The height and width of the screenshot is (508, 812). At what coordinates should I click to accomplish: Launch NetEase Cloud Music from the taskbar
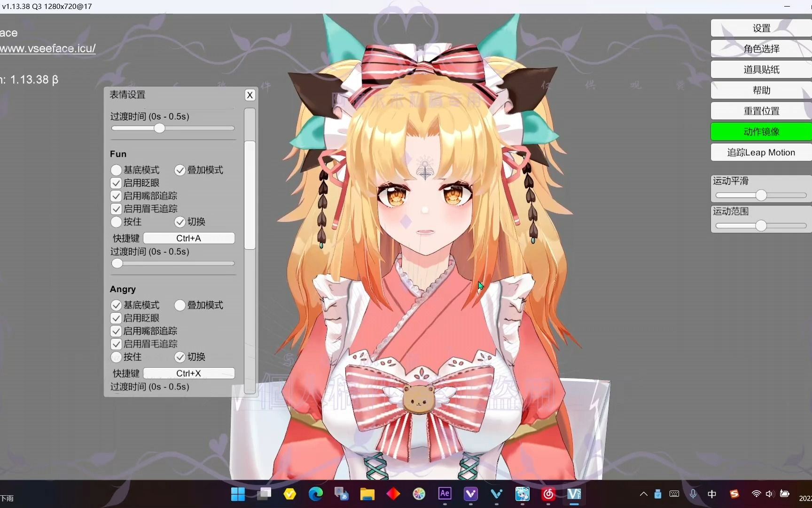548,494
